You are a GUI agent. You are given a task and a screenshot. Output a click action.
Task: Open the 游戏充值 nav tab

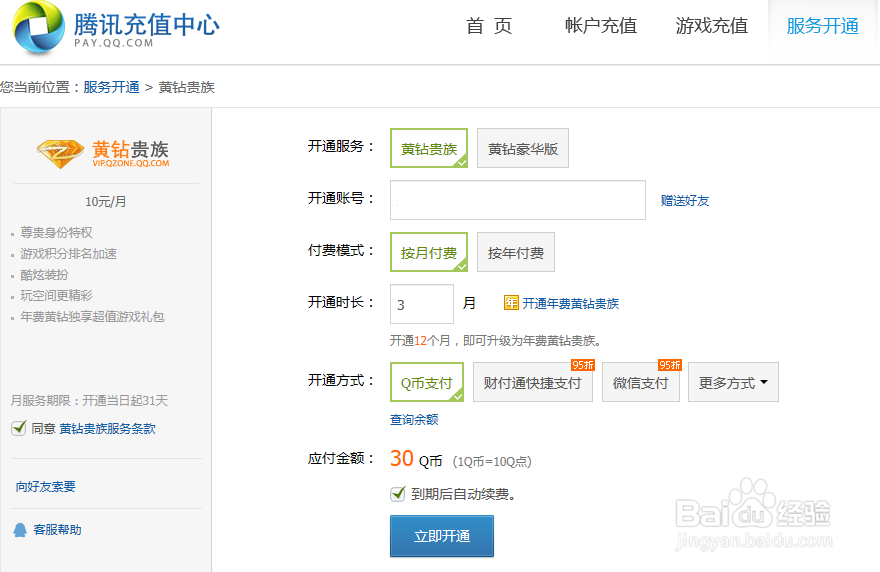point(712,26)
